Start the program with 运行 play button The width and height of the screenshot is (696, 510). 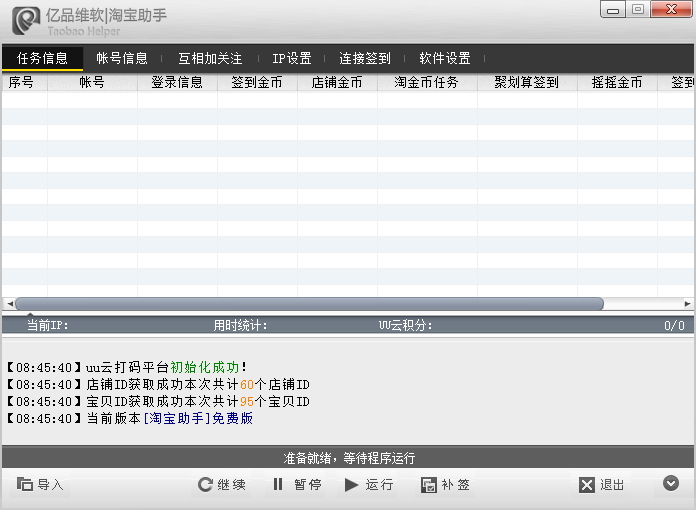click(x=368, y=485)
